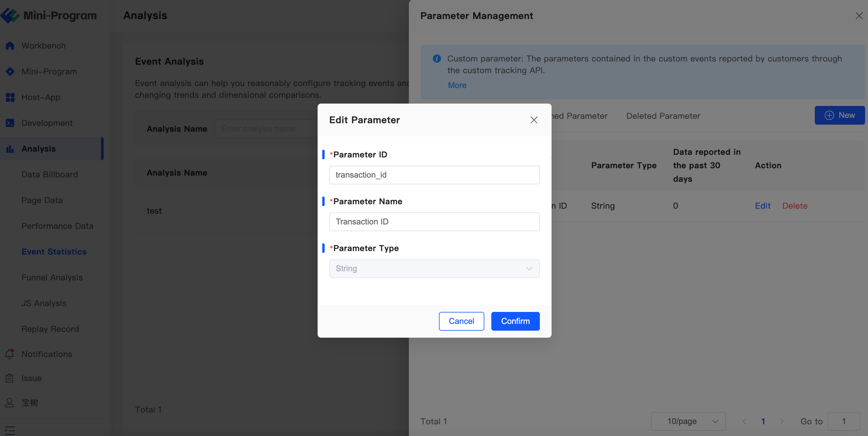Click the test analysis row

click(x=154, y=211)
